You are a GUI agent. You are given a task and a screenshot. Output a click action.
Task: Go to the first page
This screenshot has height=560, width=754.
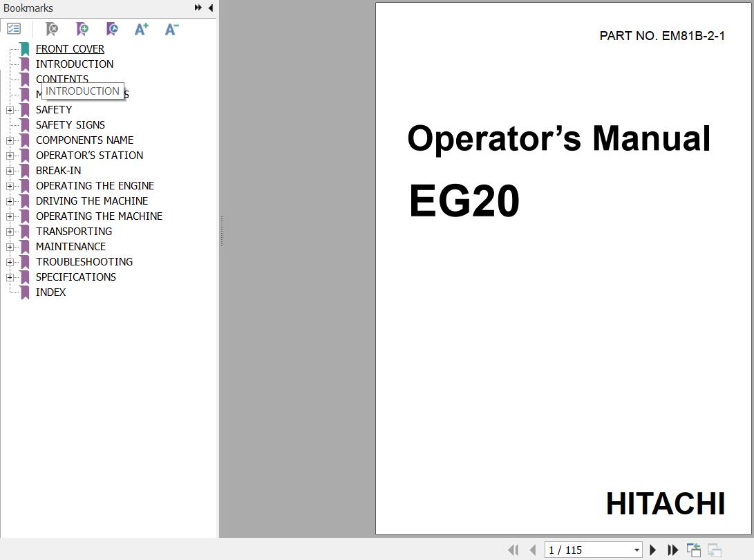tap(513, 550)
